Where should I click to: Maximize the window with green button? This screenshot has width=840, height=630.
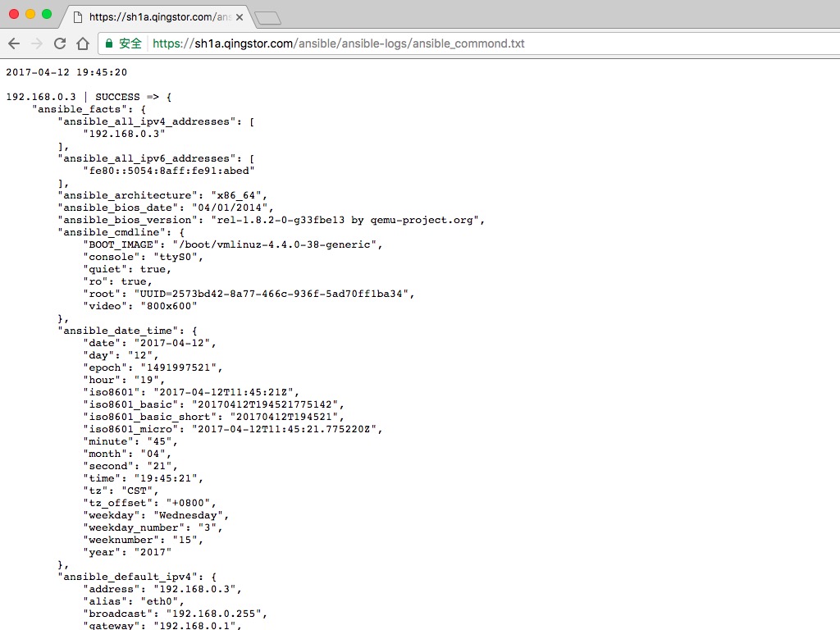[x=47, y=14]
